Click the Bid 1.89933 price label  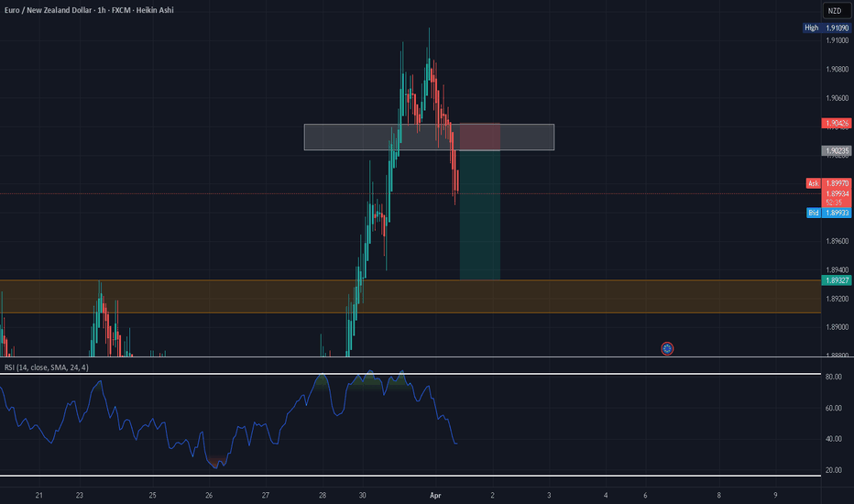pyautogui.click(x=828, y=213)
